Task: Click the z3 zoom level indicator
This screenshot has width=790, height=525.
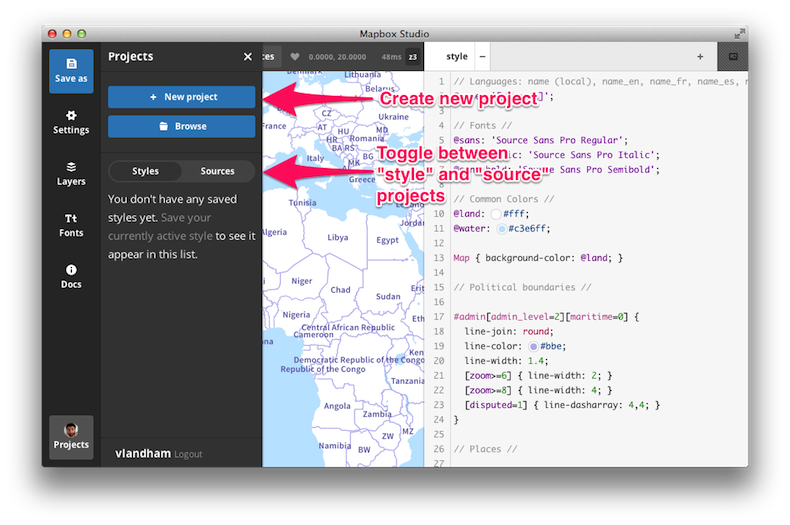Action: (x=413, y=57)
